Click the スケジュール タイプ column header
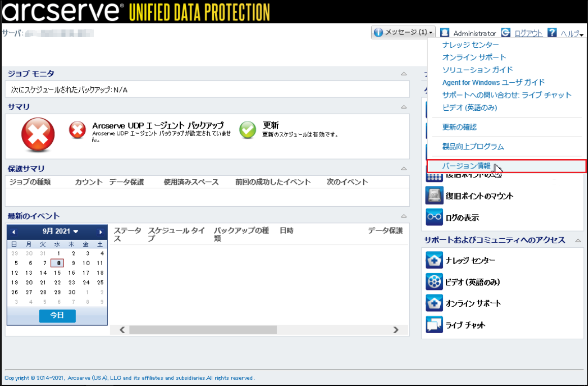This screenshot has width=588, height=386. (177, 234)
